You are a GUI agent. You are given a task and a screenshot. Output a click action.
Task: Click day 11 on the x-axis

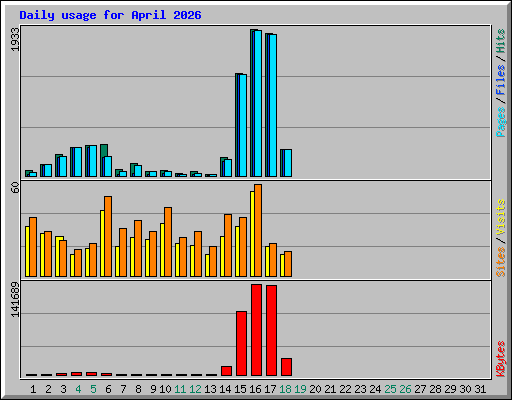180,389
